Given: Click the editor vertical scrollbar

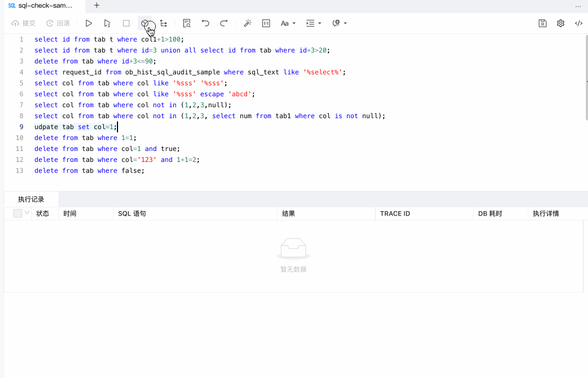Looking at the screenshot, I should (x=586, y=78).
